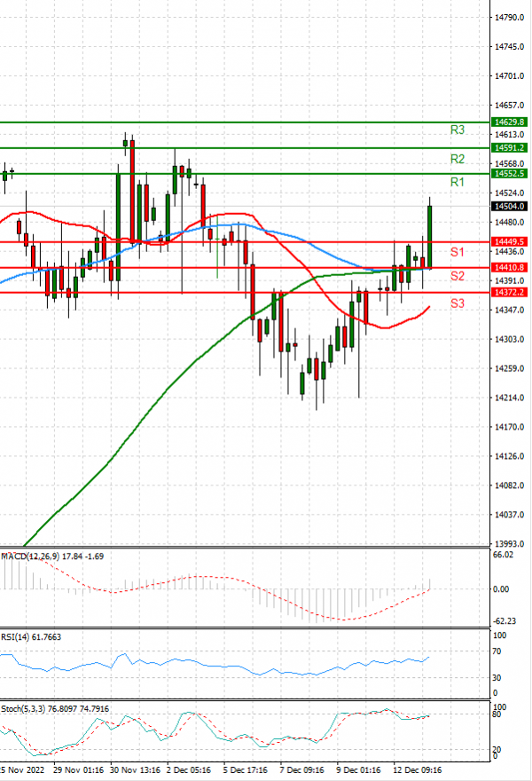Click the tall red candle near 14613
The width and height of the screenshot is (532, 781).
132,189
